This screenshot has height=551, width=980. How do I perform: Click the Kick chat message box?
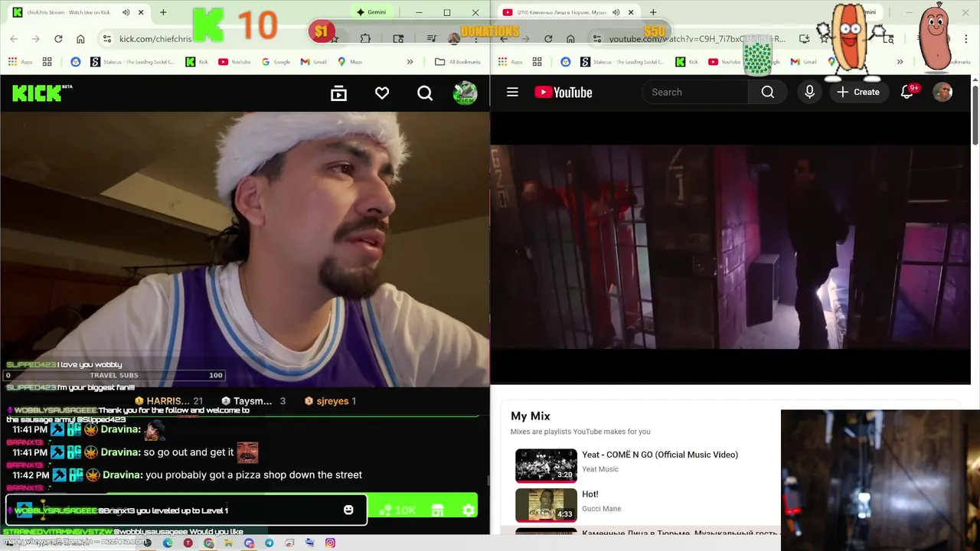186,510
